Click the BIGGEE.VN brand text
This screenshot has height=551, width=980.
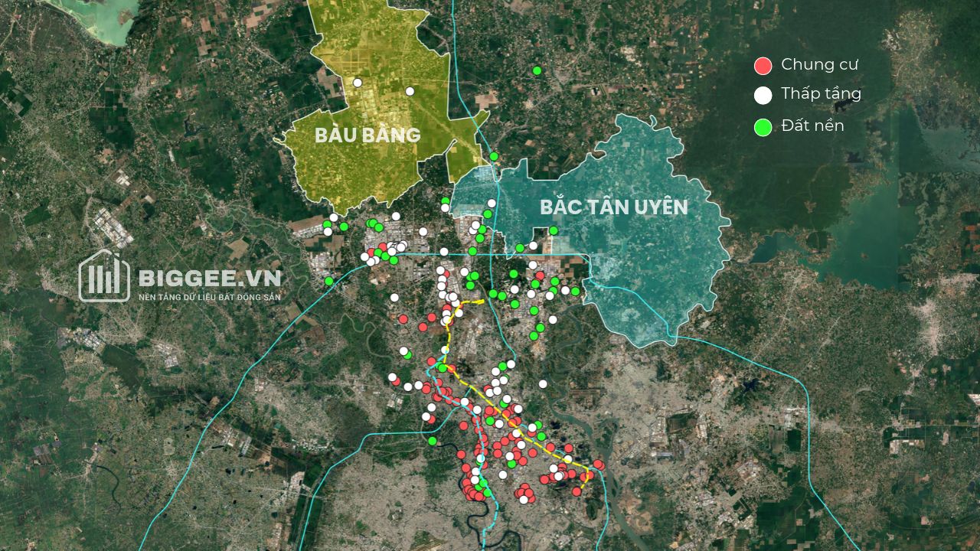click(x=209, y=277)
